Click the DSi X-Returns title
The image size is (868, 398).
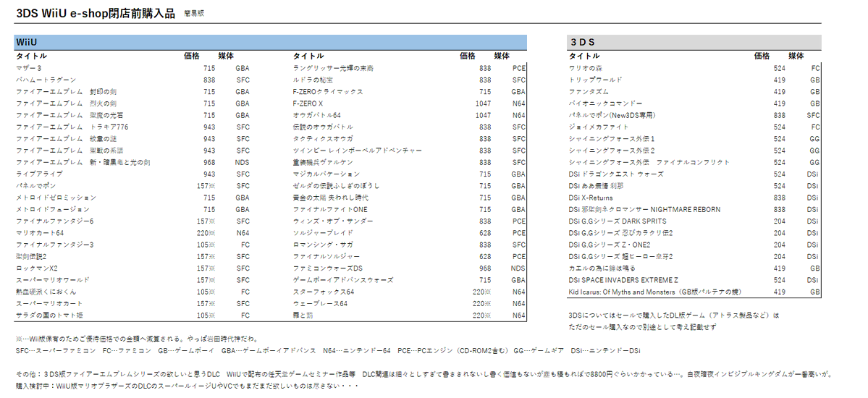click(591, 198)
